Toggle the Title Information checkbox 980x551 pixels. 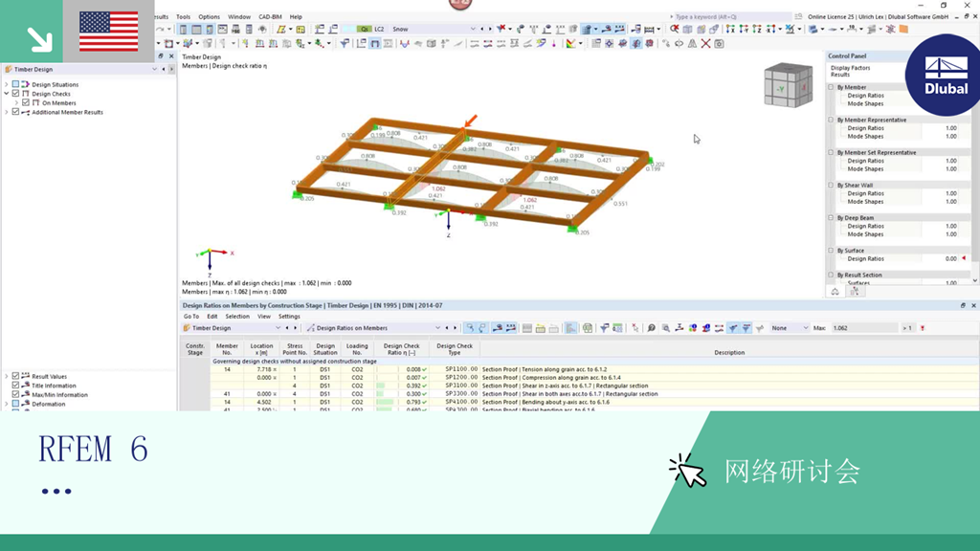15,386
